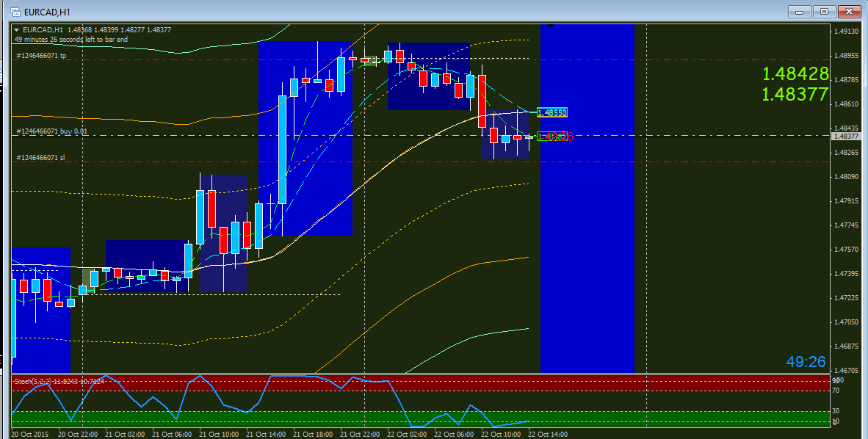This screenshot has height=439, width=868.
Task: Click the current price 1.48377 marker on axis
Action: [846, 137]
